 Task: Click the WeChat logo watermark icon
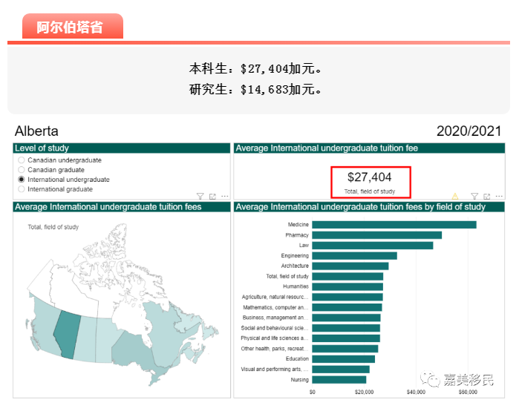(x=432, y=380)
